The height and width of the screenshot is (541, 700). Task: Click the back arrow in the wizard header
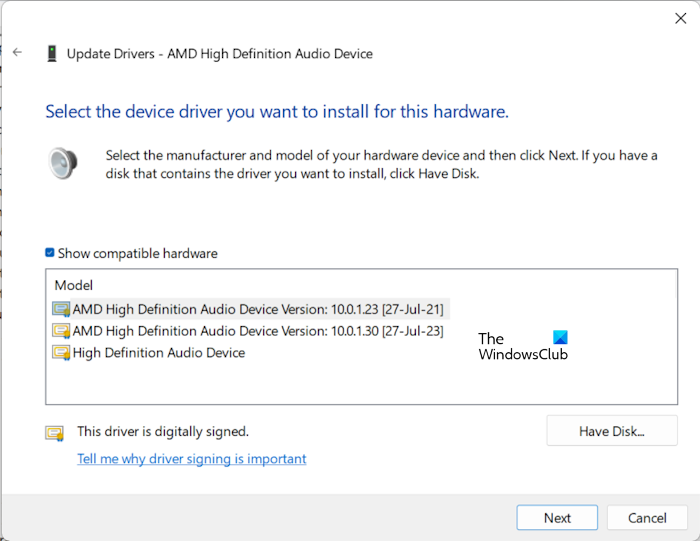click(x=17, y=53)
